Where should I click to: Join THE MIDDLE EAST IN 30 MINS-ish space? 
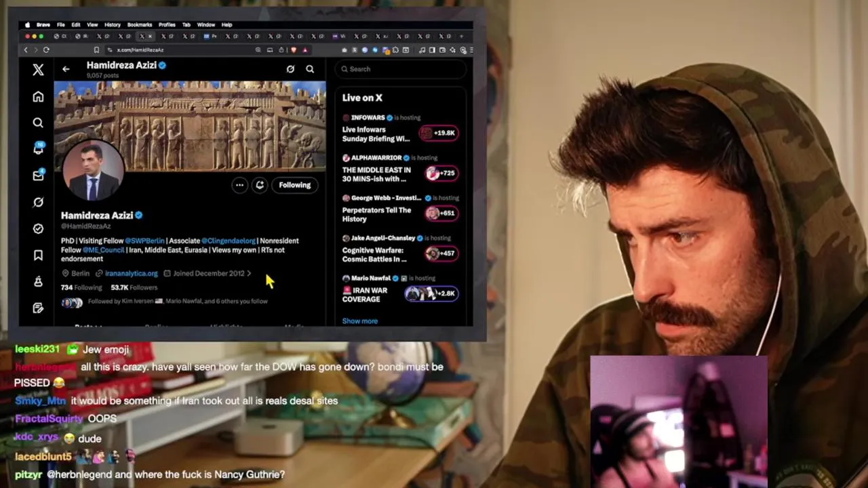pos(441,174)
